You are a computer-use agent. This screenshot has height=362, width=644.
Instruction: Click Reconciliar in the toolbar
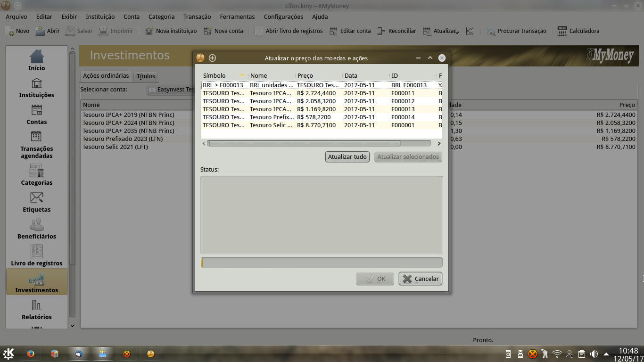pos(396,31)
